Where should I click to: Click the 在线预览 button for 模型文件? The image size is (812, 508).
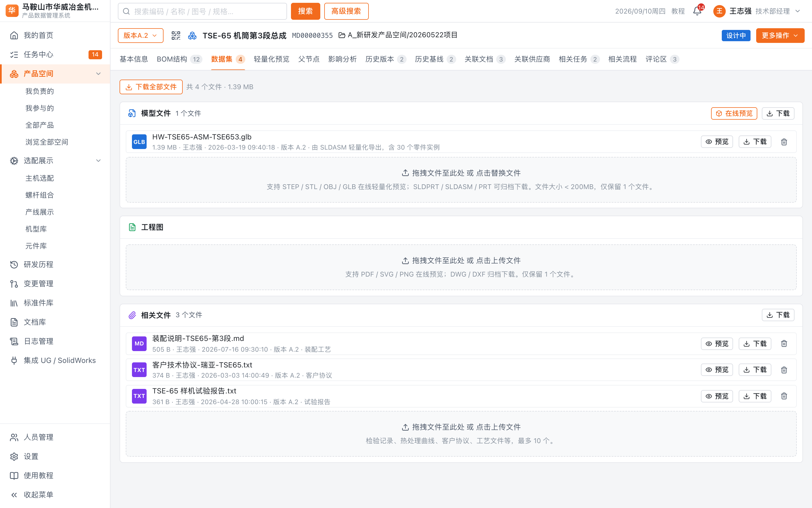(734, 113)
